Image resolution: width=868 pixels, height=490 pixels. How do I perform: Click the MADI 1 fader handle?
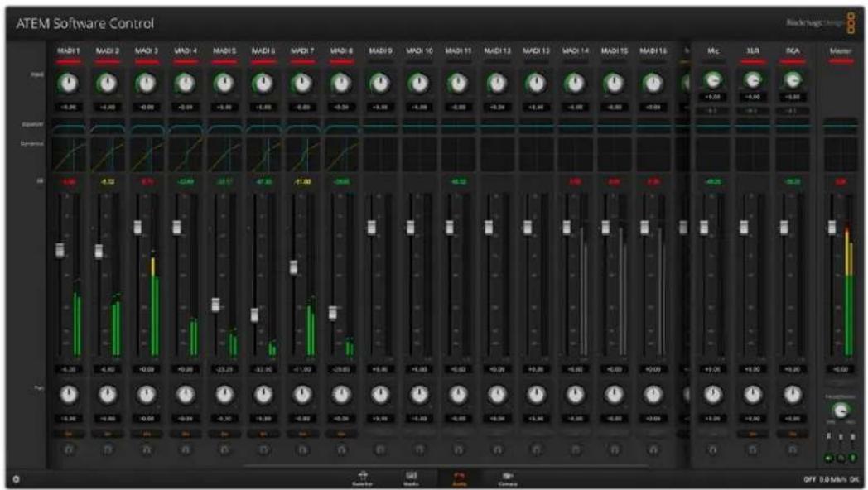pos(60,250)
